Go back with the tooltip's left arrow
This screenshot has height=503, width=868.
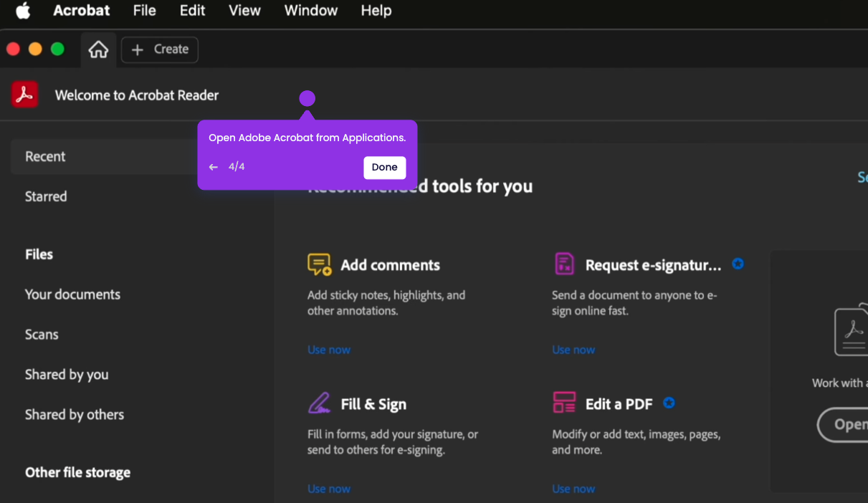point(213,167)
